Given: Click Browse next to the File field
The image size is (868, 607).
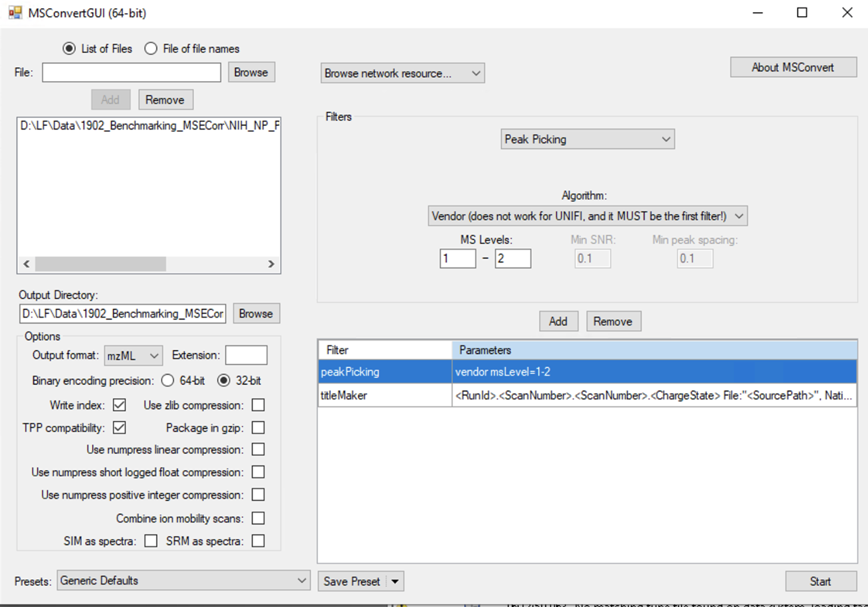Looking at the screenshot, I should tap(251, 73).
